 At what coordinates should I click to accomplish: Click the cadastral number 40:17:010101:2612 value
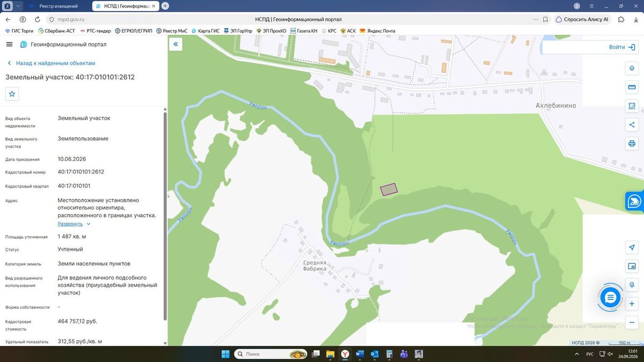81,172
